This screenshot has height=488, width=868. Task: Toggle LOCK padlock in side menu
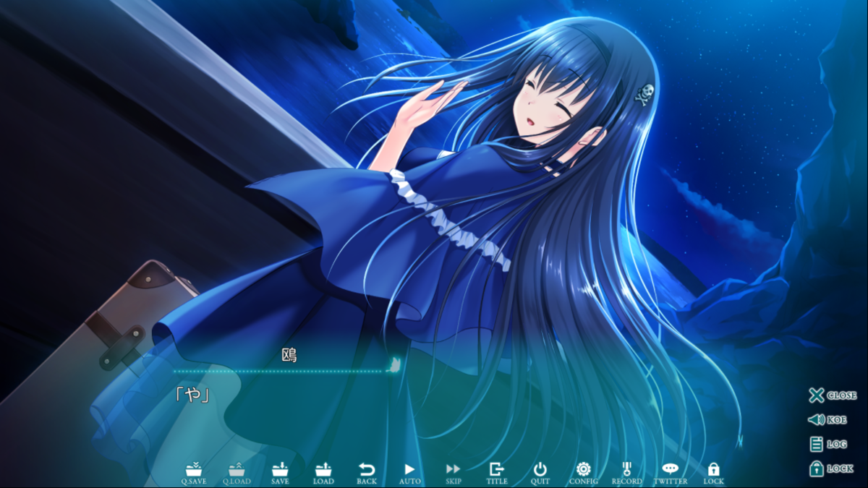click(x=831, y=468)
